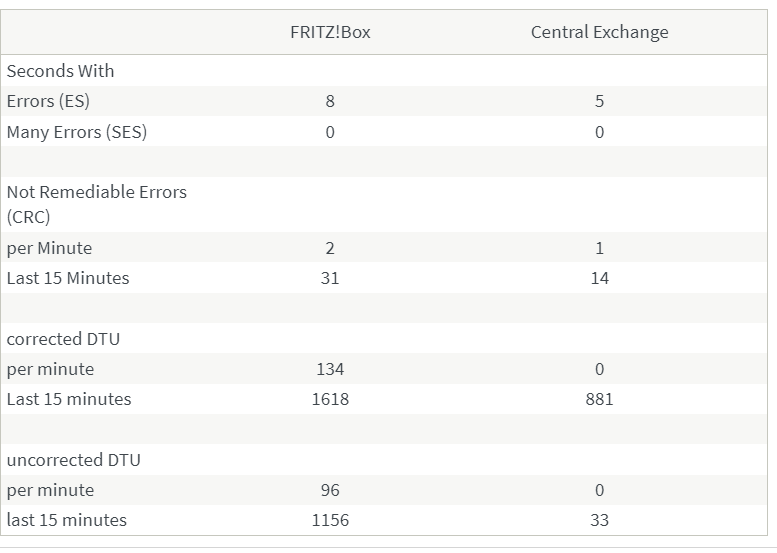The height and width of the screenshot is (553, 777).
Task: Select the Many Errors (SES) label
Action: tap(76, 132)
